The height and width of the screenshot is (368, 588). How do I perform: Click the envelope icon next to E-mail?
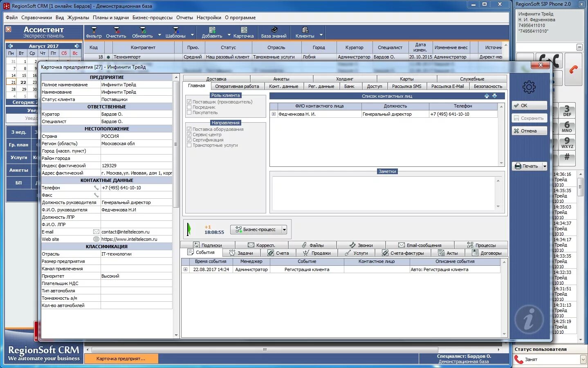[x=97, y=232]
